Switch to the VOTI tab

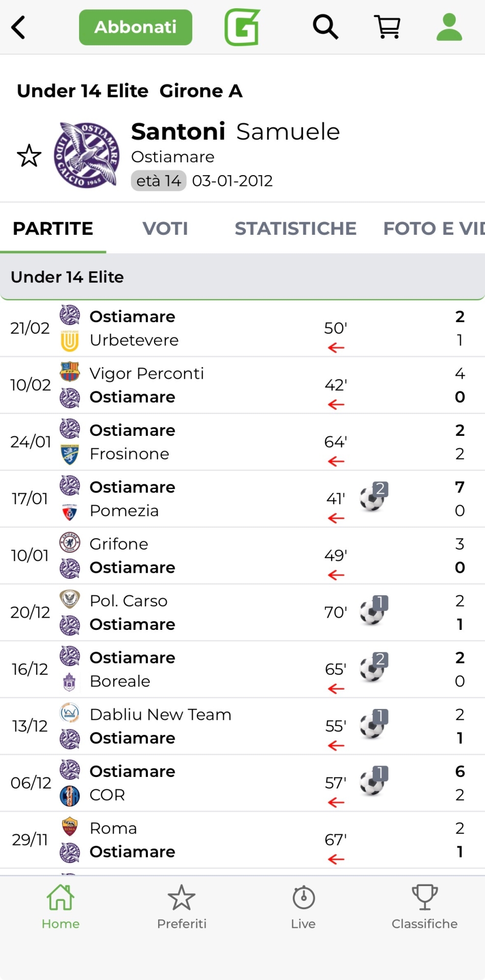pyautogui.click(x=165, y=229)
